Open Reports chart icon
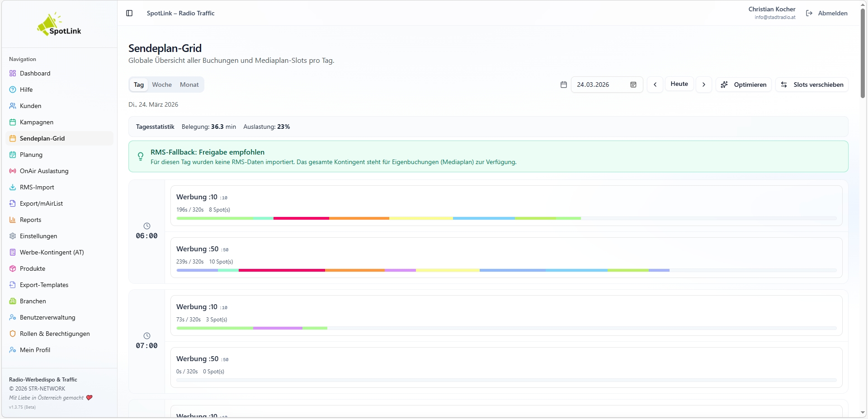Viewport: 868px width, 419px height. (x=13, y=220)
